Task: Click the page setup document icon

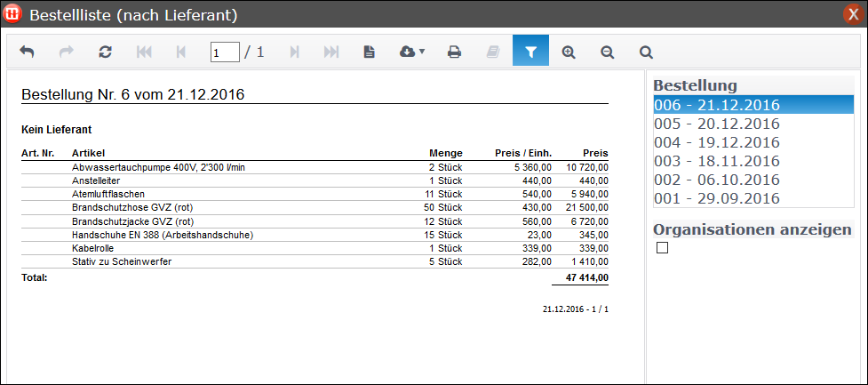Action: [369, 52]
